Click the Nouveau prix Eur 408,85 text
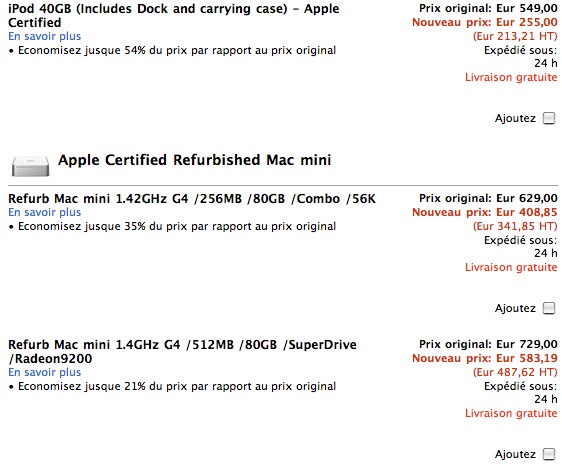The width and height of the screenshot is (562, 471). pyautogui.click(x=485, y=212)
